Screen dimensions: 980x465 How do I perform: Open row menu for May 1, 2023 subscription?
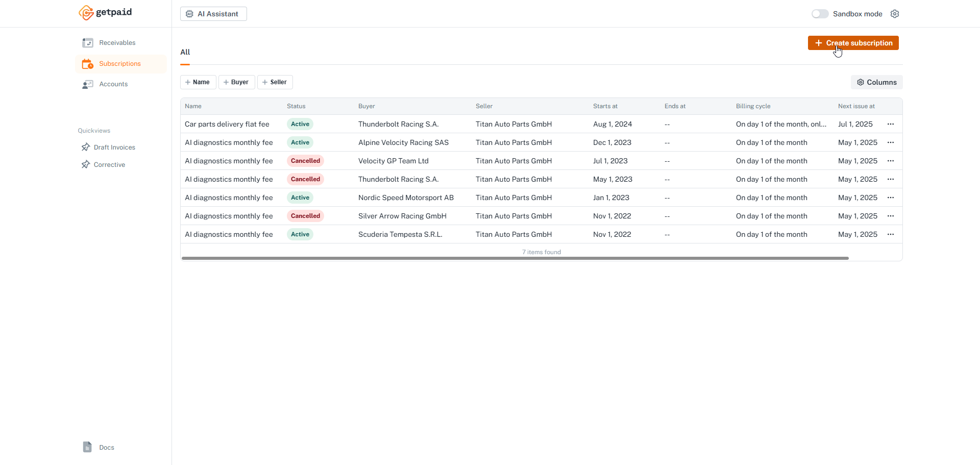click(x=891, y=179)
